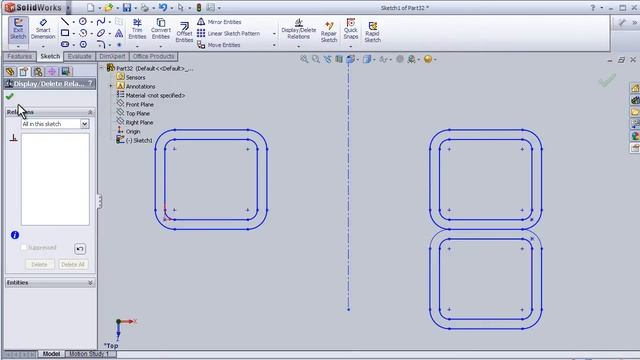Select the Sketch Fillet tool

point(101,44)
